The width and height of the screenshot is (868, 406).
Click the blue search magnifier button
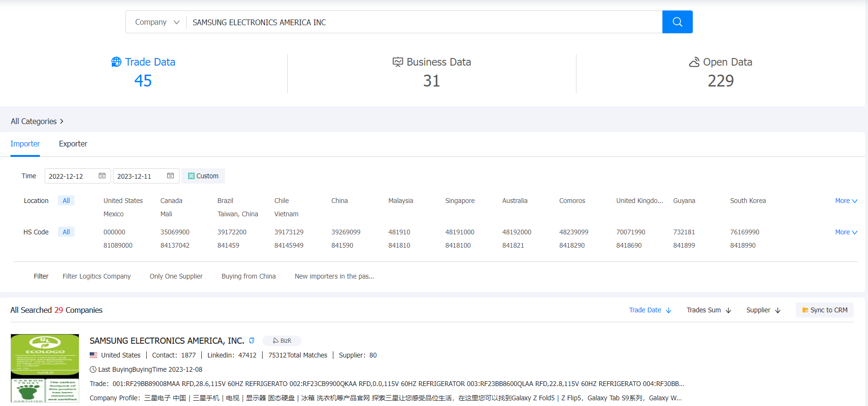[677, 22]
